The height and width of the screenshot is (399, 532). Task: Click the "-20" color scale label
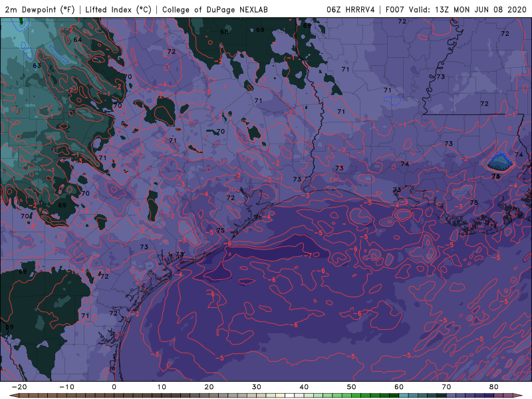[x=19, y=387]
